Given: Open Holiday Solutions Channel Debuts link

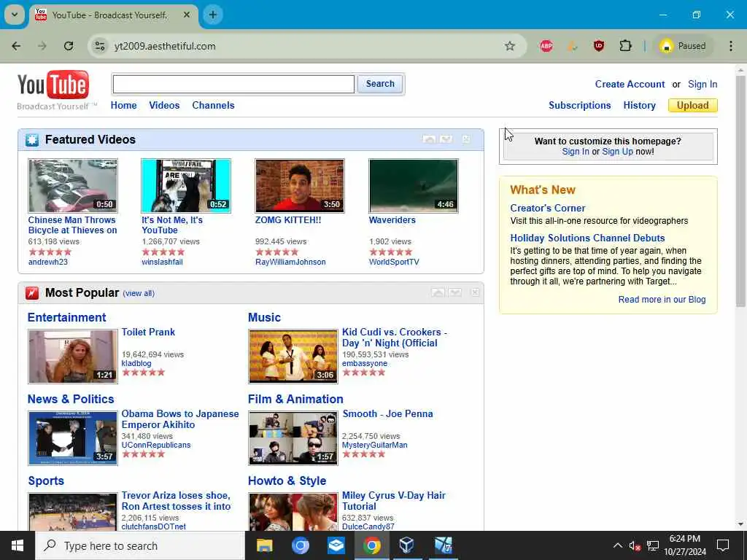Looking at the screenshot, I should 587,238.
